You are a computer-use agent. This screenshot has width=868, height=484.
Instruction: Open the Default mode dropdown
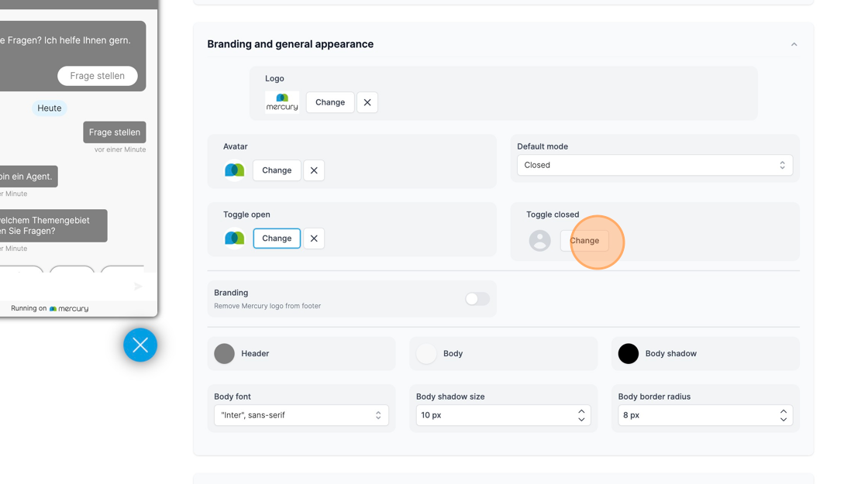654,165
